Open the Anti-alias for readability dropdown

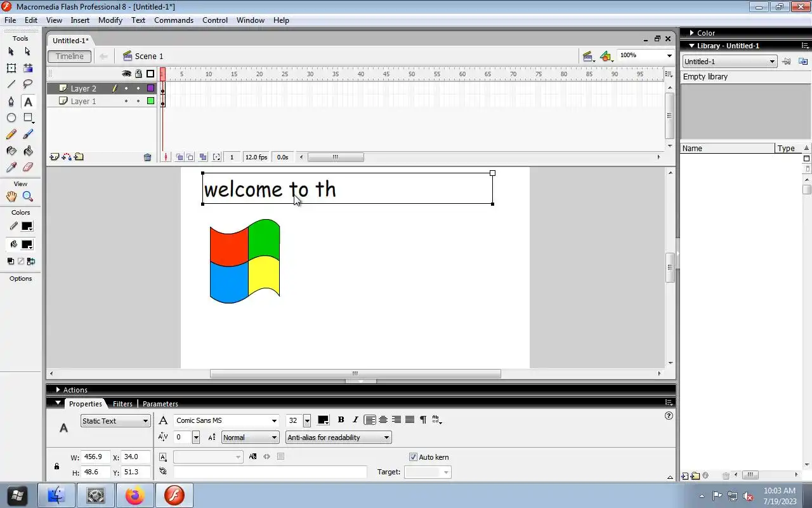[x=338, y=438]
